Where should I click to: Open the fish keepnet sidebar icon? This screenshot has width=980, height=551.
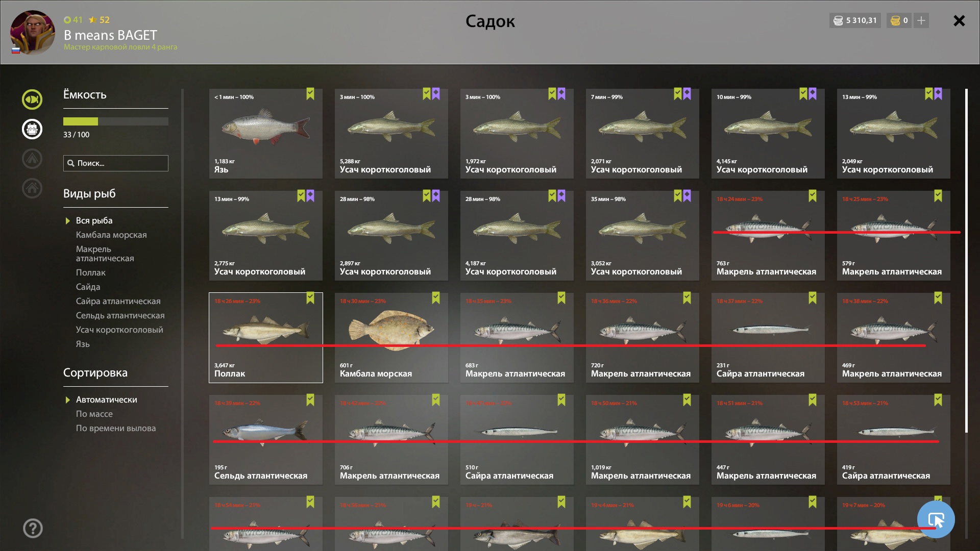pos(32,99)
